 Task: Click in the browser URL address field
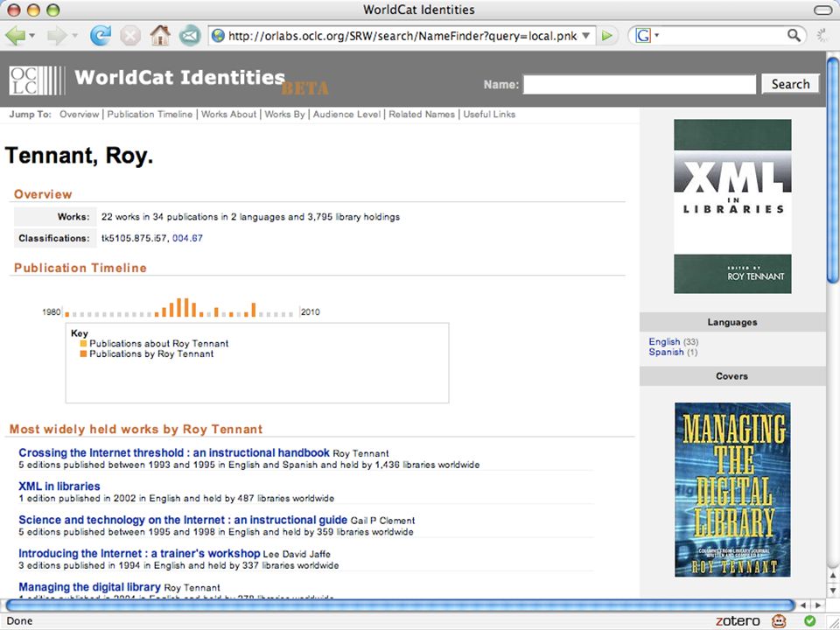point(402,36)
